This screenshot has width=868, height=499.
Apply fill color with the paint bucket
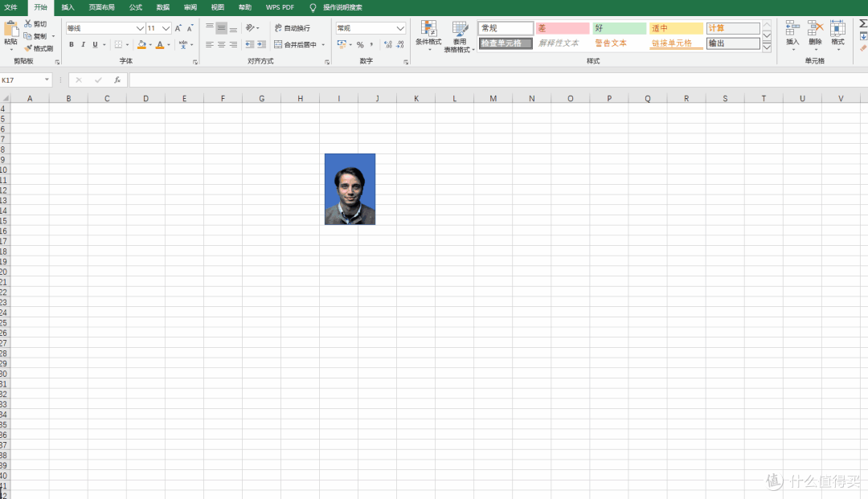(x=141, y=44)
